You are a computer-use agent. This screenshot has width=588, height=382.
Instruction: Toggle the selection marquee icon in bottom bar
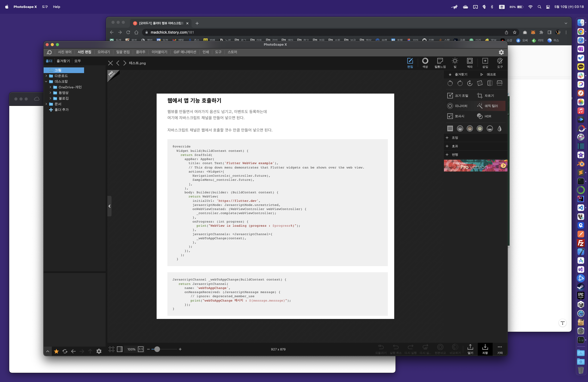tap(111, 349)
